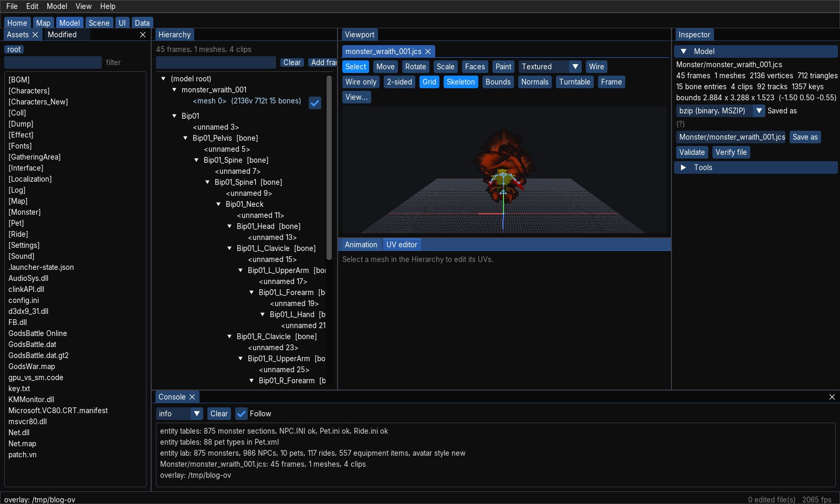Click the Validate button
Screen dimensions: 840x504
692,152
